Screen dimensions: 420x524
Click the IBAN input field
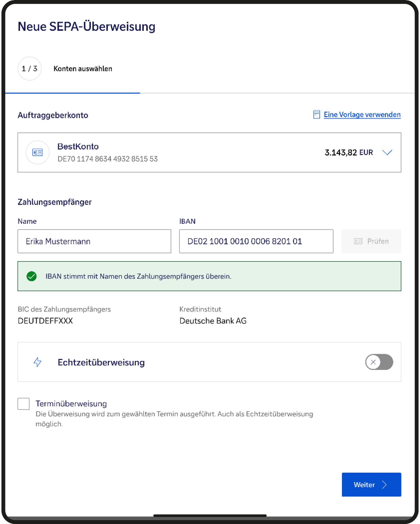pyautogui.click(x=256, y=241)
